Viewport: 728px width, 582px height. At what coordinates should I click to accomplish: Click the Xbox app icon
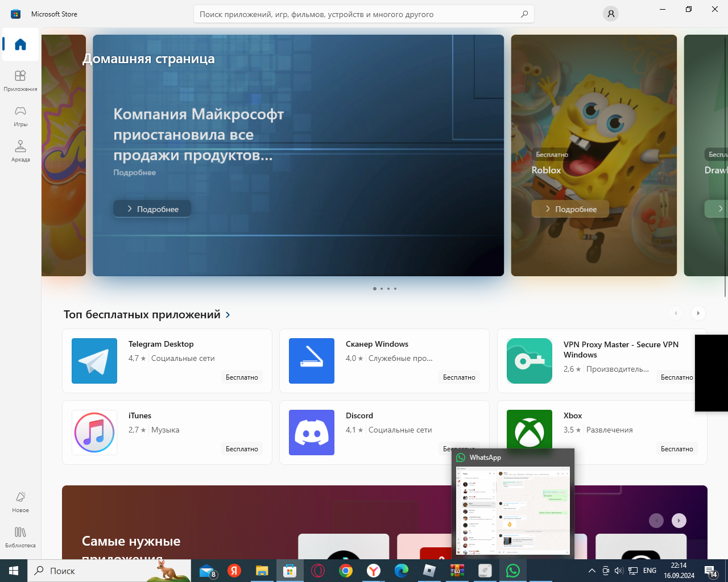coord(530,433)
